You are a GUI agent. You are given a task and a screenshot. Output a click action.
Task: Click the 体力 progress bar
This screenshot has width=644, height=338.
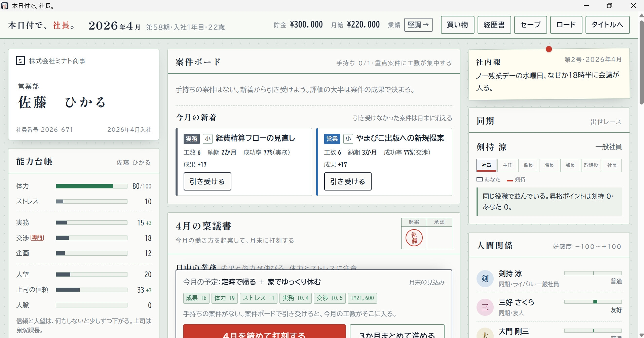(91, 186)
